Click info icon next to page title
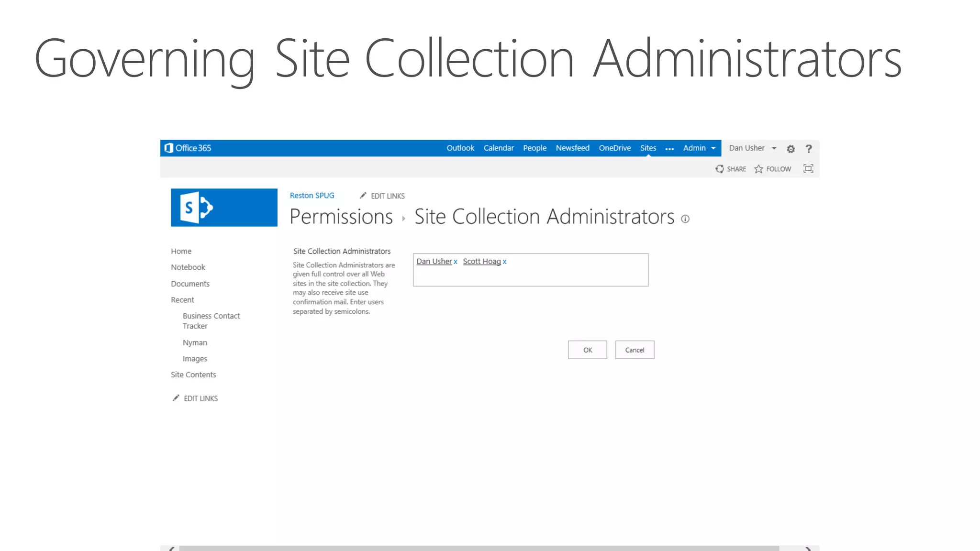 coord(685,219)
